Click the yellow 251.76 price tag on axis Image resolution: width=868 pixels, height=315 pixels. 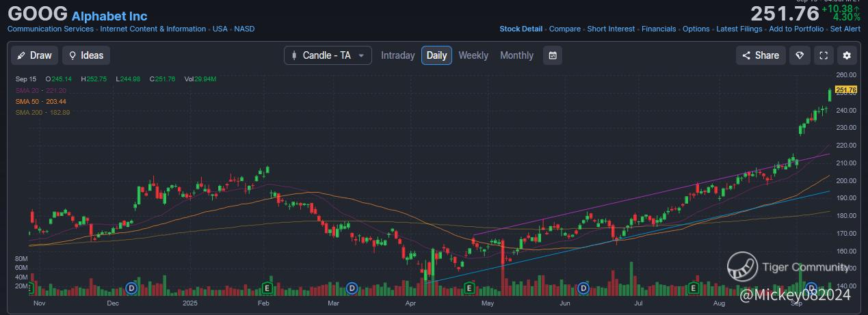tap(846, 90)
